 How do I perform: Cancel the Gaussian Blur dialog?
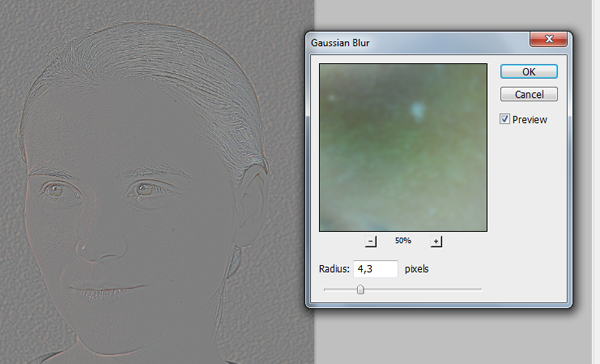[x=529, y=94]
